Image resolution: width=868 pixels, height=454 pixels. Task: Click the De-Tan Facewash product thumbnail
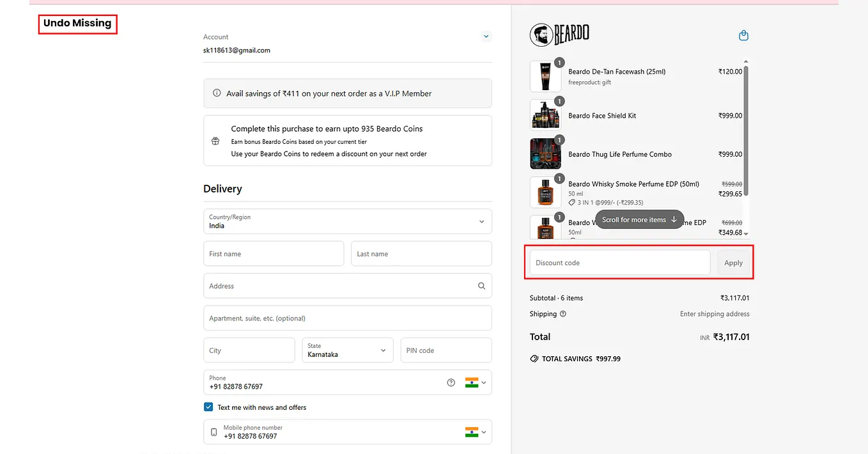coord(545,77)
